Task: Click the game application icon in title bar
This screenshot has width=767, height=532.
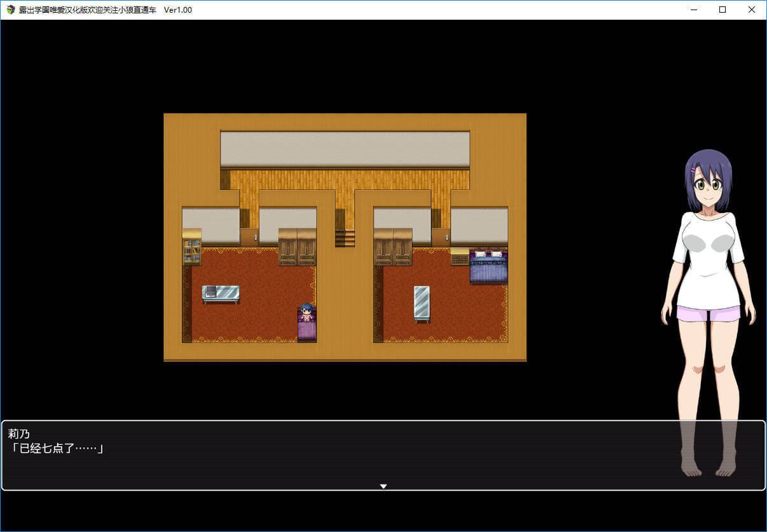Action: pyautogui.click(x=10, y=10)
